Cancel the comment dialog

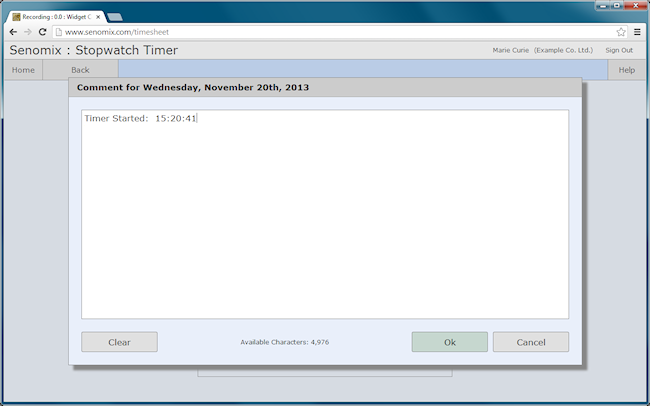531,342
